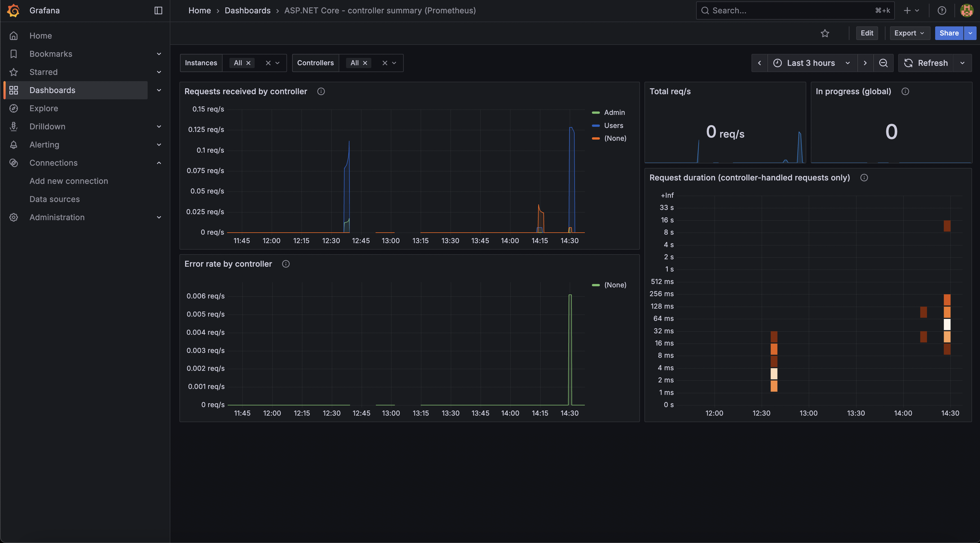This screenshot has height=543, width=980.
Task: Collapse the Connections section
Action: [x=159, y=163]
